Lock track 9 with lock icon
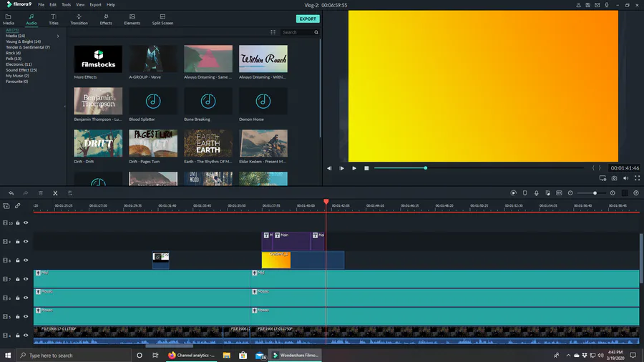The height and width of the screenshot is (362, 644). (18, 242)
